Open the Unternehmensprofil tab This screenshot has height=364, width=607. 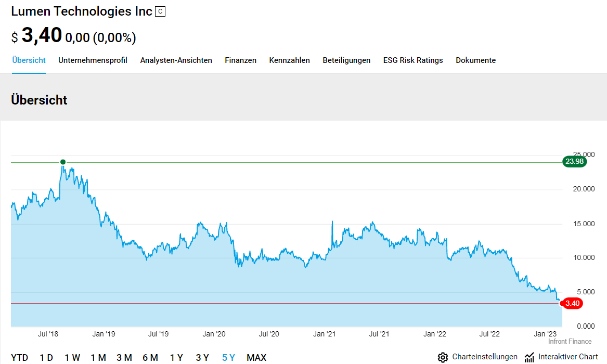coord(93,60)
